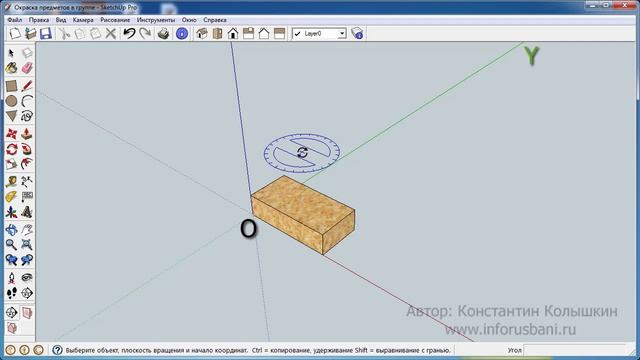
Task: Save the model with floppy icon
Action: click(x=46, y=33)
